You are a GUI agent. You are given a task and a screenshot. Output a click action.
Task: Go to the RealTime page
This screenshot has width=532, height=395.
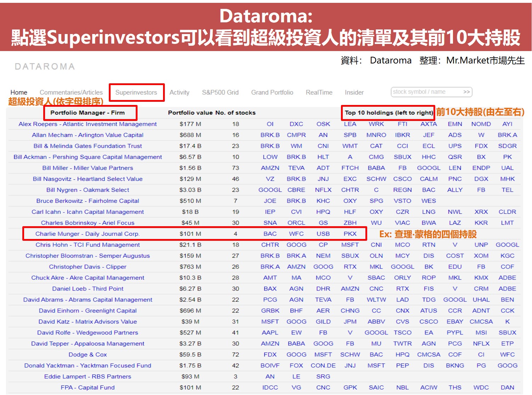(319, 92)
